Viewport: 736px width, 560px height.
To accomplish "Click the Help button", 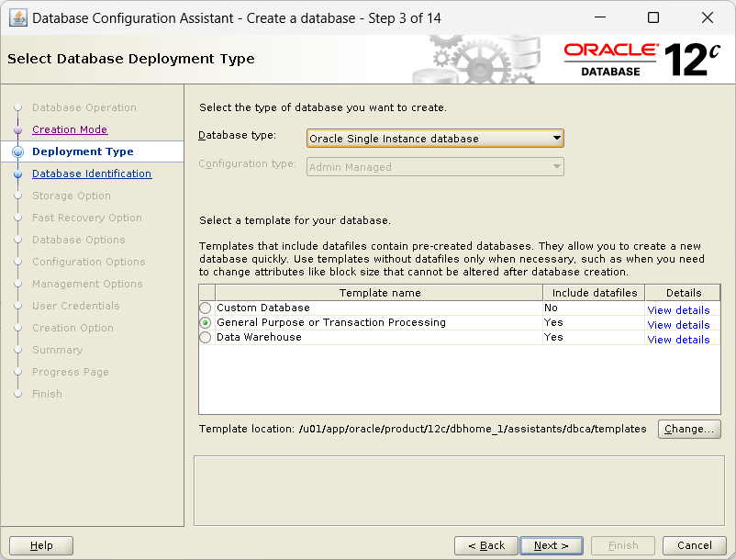I will point(41,545).
